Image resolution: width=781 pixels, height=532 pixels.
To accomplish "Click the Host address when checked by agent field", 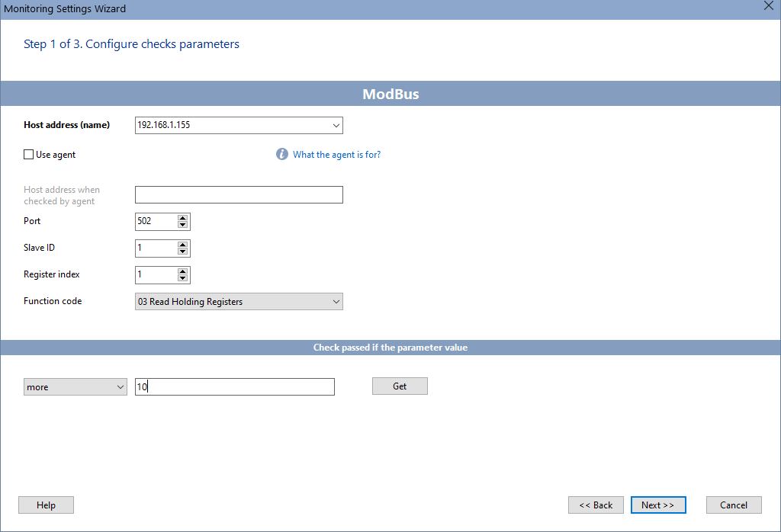I will click(239, 194).
